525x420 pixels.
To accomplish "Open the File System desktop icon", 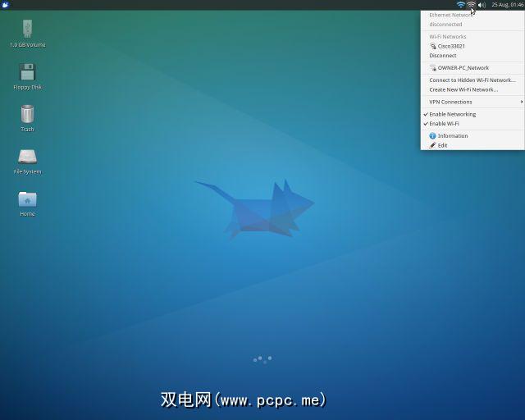I will point(27,157).
